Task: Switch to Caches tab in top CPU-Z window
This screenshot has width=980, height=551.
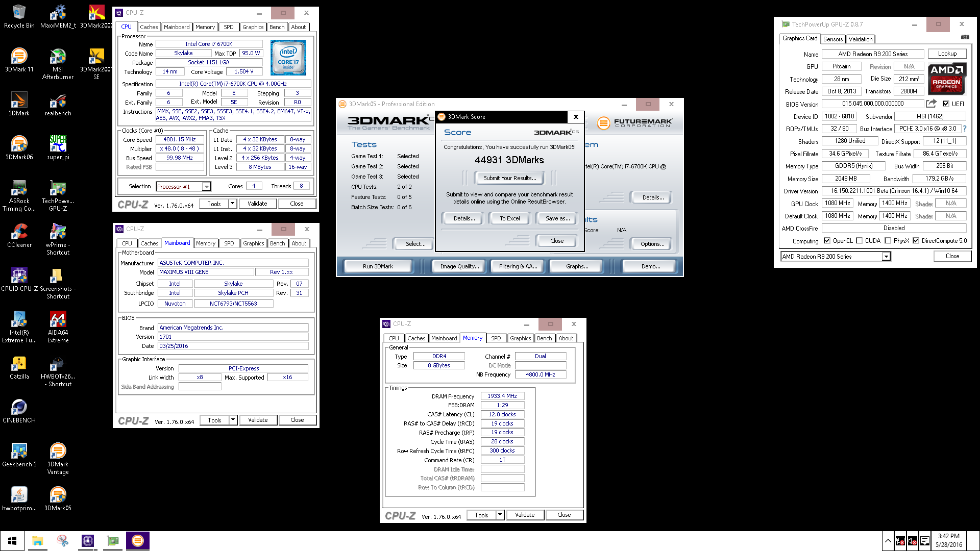Action: tap(149, 27)
